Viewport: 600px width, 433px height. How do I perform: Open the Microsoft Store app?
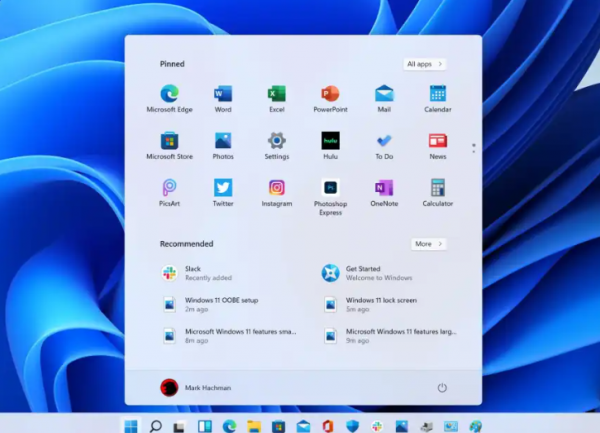tap(169, 141)
